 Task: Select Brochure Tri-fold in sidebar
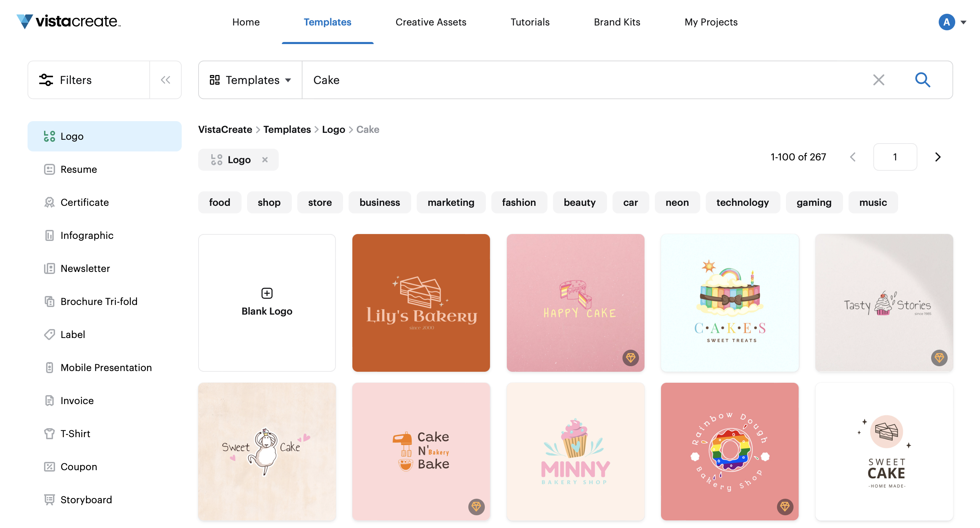pyautogui.click(x=104, y=302)
